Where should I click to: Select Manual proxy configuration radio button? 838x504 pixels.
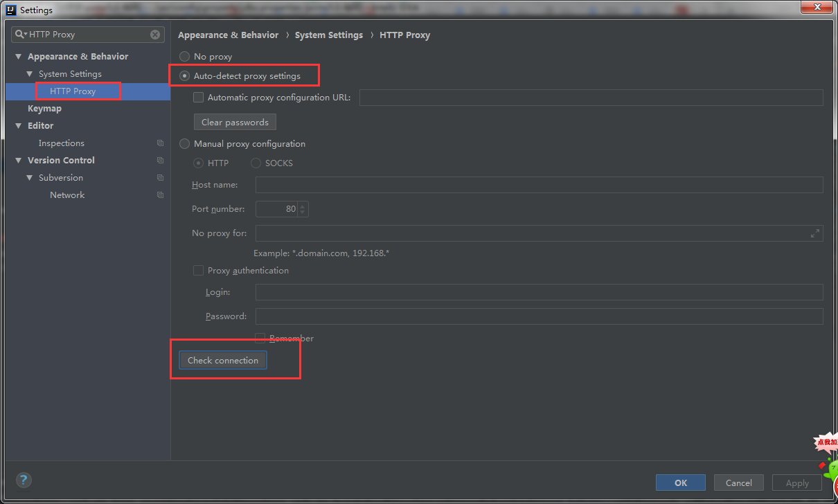coord(184,144)
